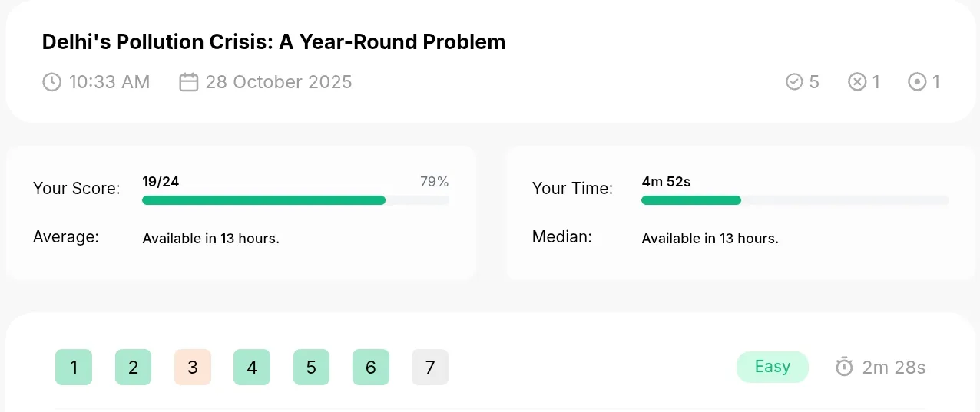Click the clock icon beside 10:33 AM
The image size is (980, 412).
coord(51,82)
